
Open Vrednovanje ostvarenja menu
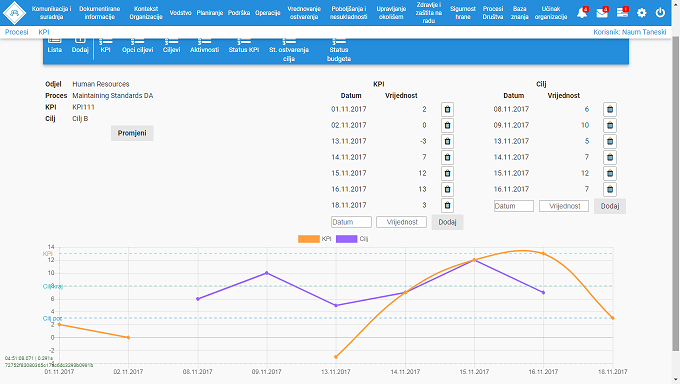(x=304, y=13)
